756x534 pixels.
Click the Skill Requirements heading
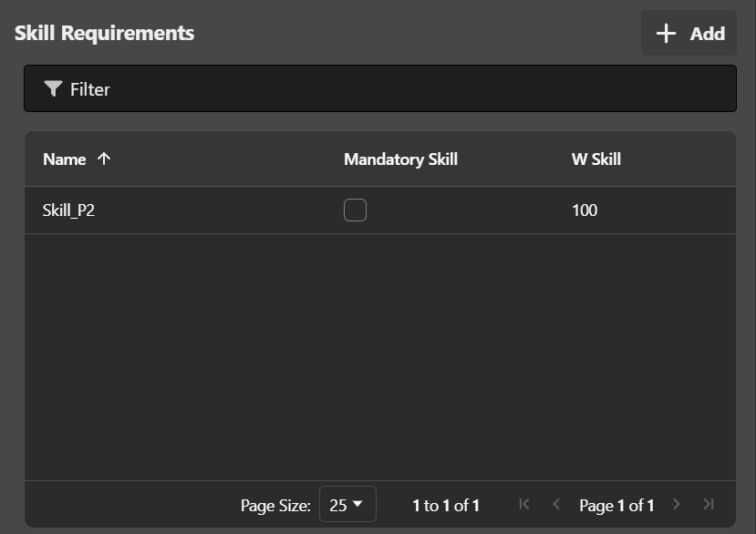(x=104, y=33)
